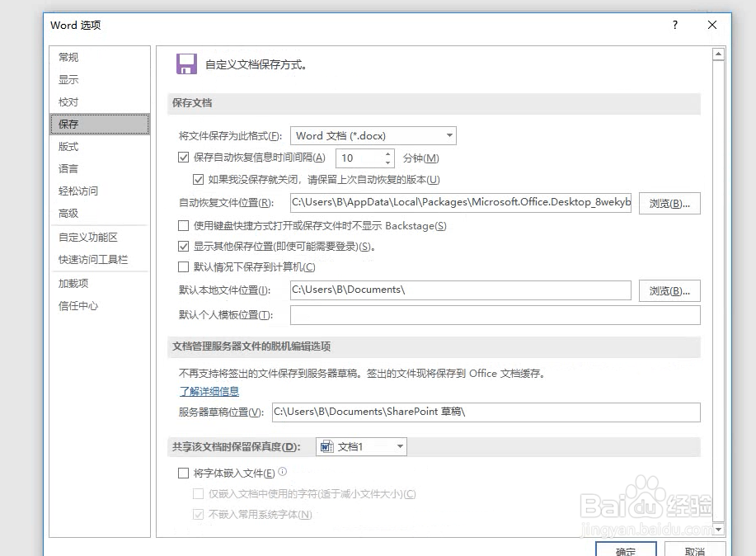
Task: Increase the autosave minutes with up arrow
Action: (x=387, y=154)
